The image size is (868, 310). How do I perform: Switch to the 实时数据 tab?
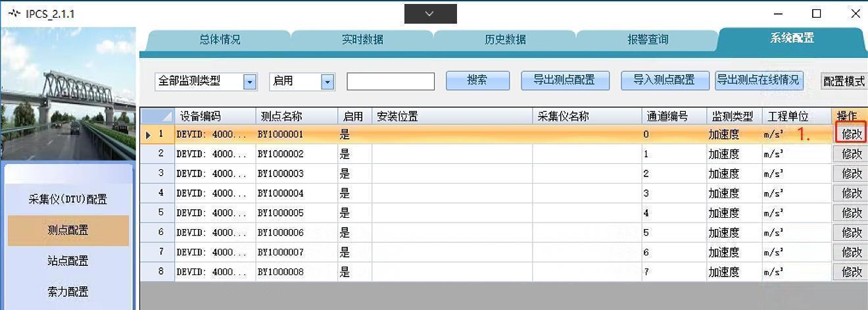click(362, 39)
